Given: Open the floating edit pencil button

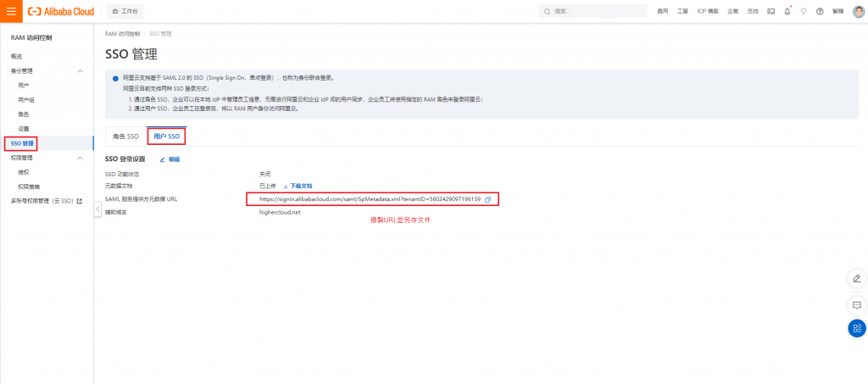Looking at the screenshot, I should [x=857, y=278].
